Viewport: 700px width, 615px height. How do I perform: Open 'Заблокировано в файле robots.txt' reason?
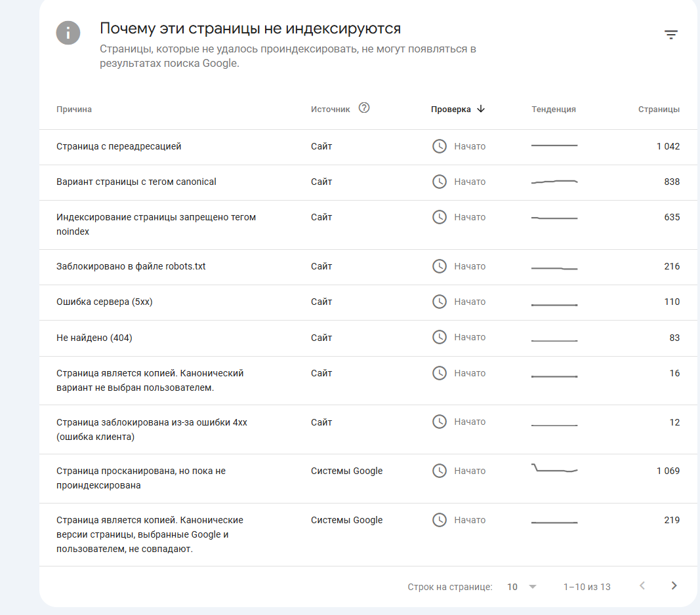pos(131,266)
